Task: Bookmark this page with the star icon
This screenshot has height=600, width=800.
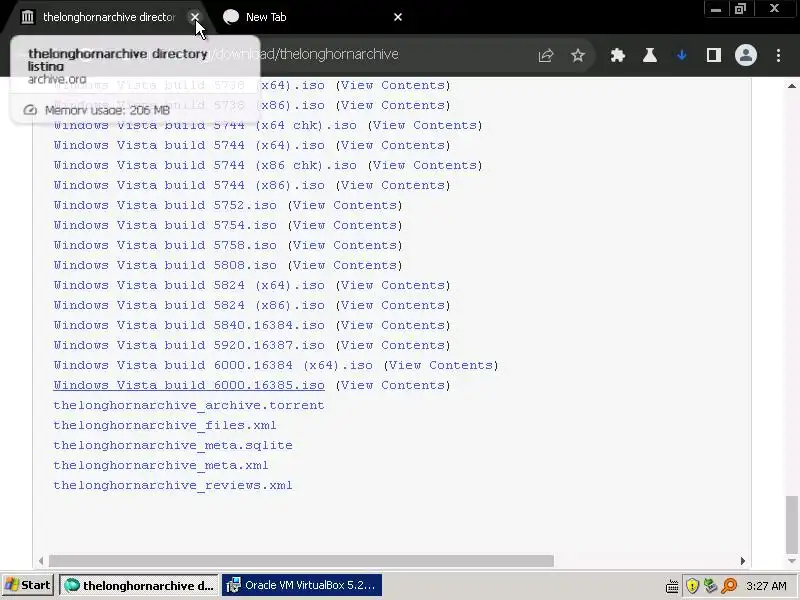Action: [578, 55]
